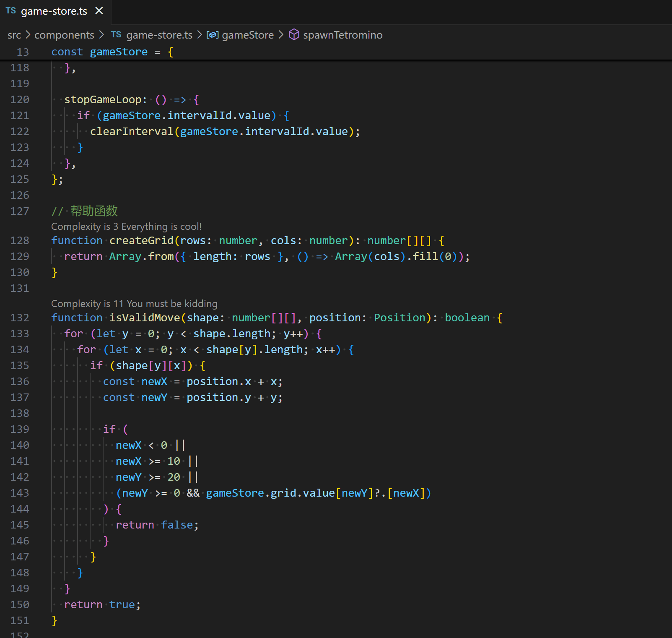Open the src breadcrumb
Image resolution: width=672 pixels, height=638 pixels.
pyautogui.click(x=14, y=35)
